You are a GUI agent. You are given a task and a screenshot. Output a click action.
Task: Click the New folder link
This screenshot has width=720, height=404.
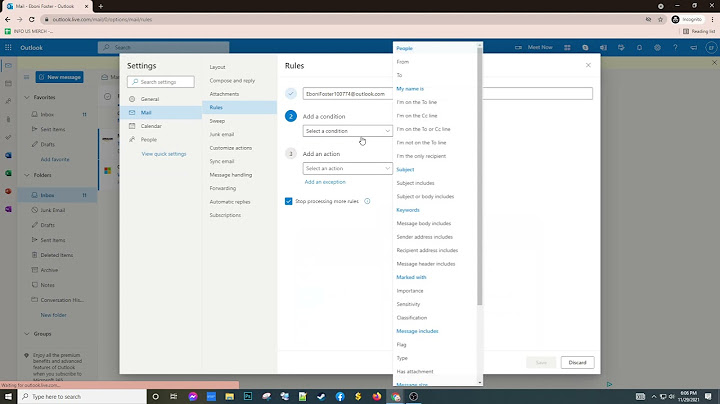click(x=53, y=315)
